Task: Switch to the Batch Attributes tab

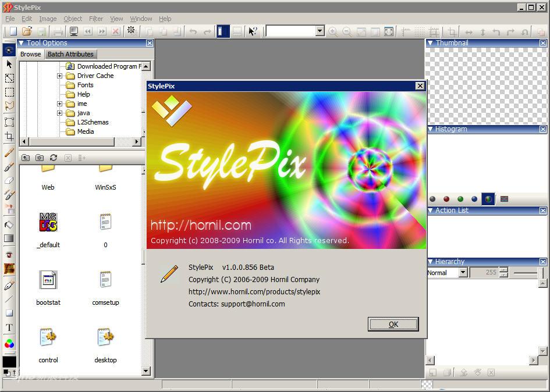Action: pos(70,54)
